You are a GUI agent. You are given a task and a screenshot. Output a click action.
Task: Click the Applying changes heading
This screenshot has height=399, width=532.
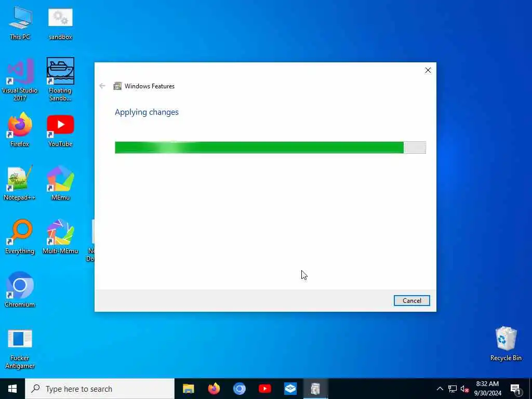(147, 112)
